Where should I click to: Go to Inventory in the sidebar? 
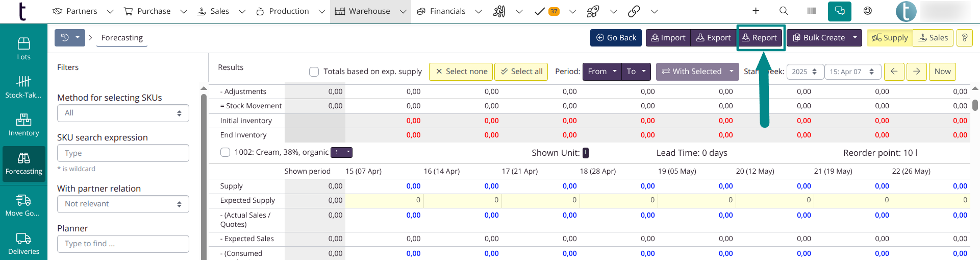pos(23,125)
